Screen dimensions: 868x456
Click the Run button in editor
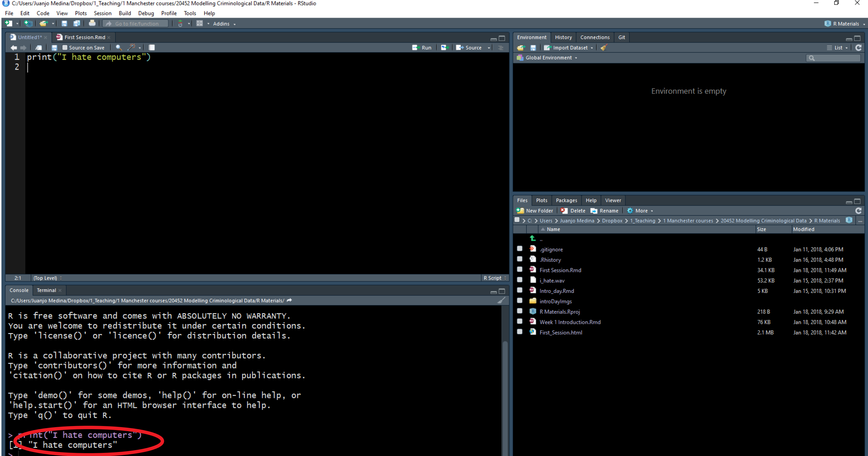[422, 47]
